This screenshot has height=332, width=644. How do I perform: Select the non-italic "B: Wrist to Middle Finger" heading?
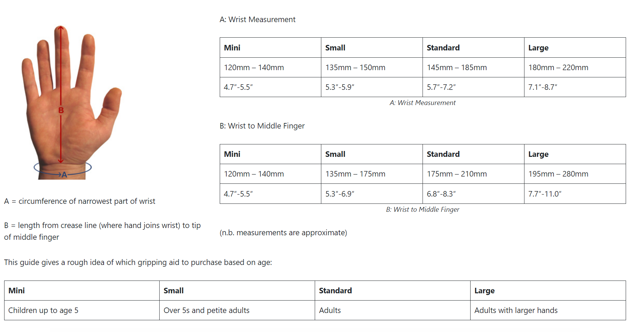pyautogui.click(x=262, y=126)
